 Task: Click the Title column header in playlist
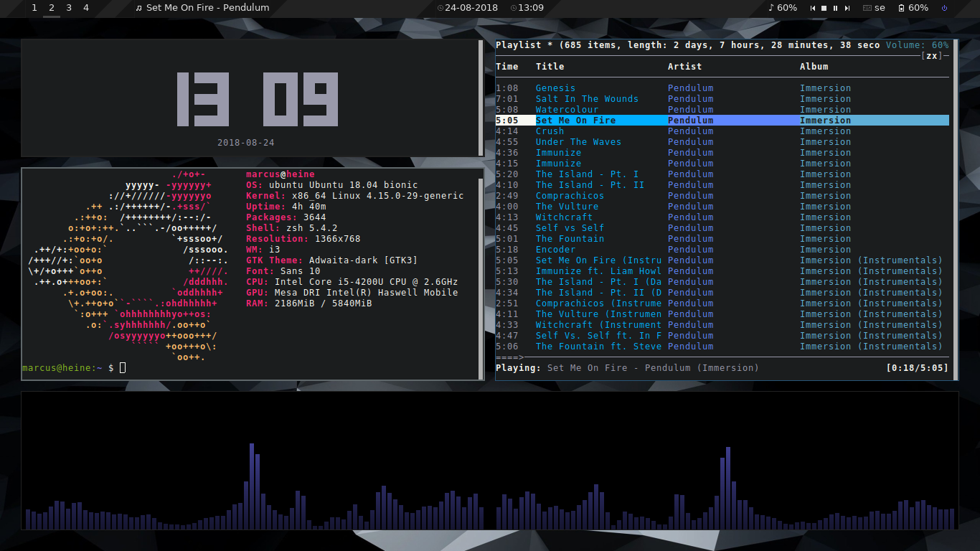[550, 67]
